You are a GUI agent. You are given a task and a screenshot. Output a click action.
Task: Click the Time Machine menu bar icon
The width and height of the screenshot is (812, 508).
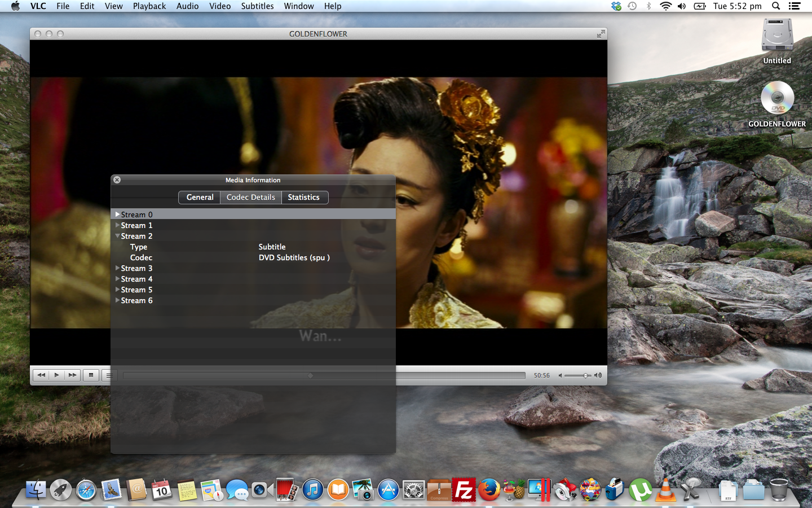coord(632,6)
